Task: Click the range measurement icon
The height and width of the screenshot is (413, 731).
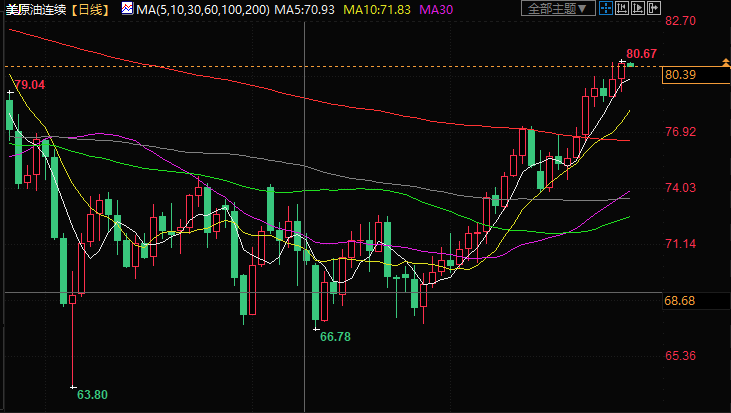Action: (x=622, y=8)
